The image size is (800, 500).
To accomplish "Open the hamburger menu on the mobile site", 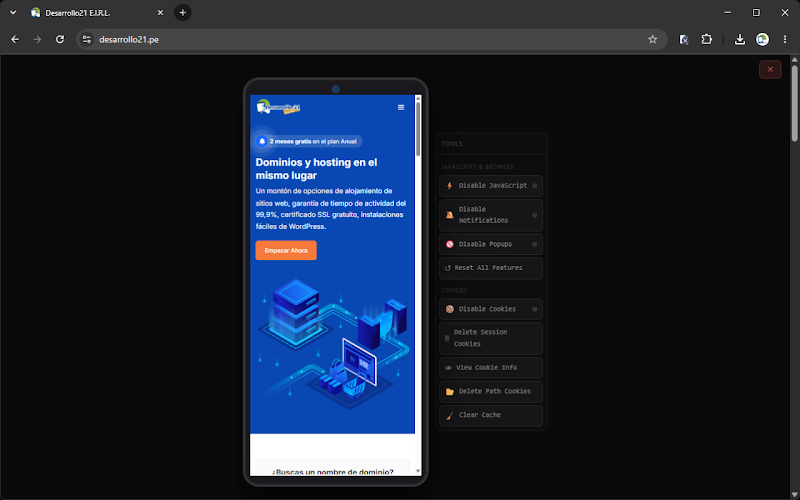I will 401,107.
